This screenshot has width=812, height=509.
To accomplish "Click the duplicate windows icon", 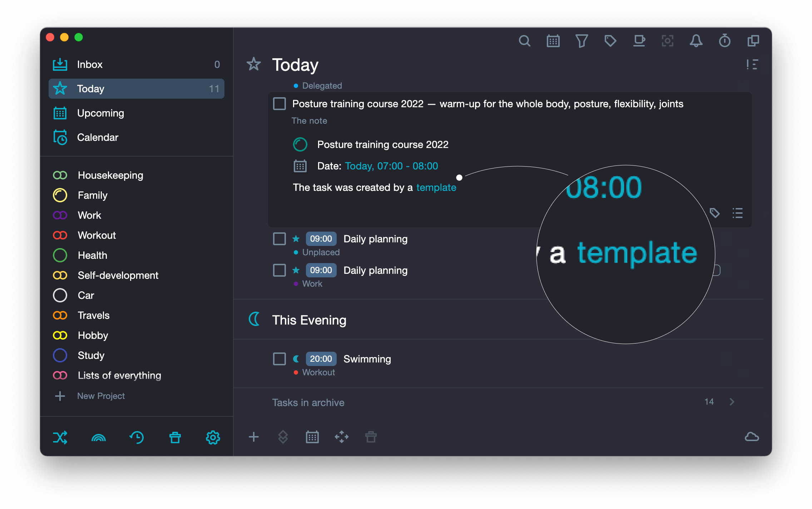I will (753, 41).
